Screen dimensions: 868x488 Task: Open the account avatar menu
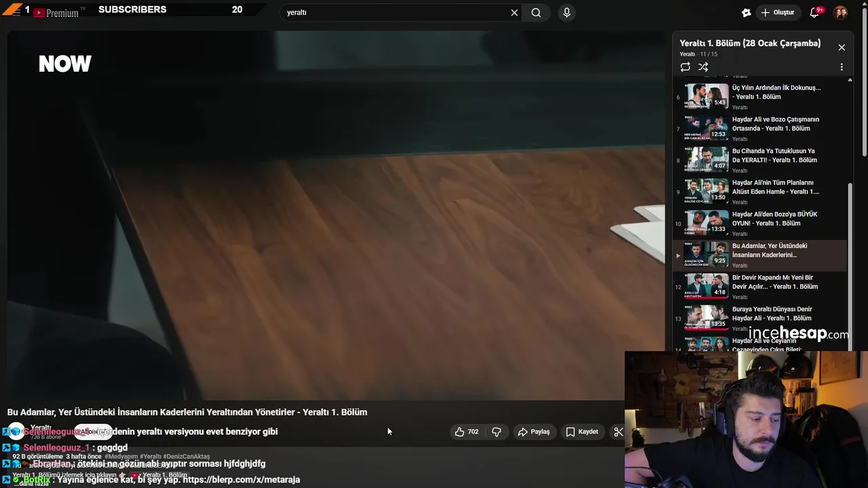(x=840, y=12)
